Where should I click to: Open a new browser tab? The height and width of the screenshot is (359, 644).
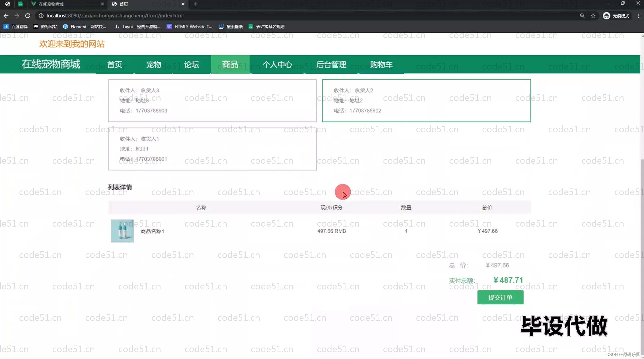click(x=196, y=4)
